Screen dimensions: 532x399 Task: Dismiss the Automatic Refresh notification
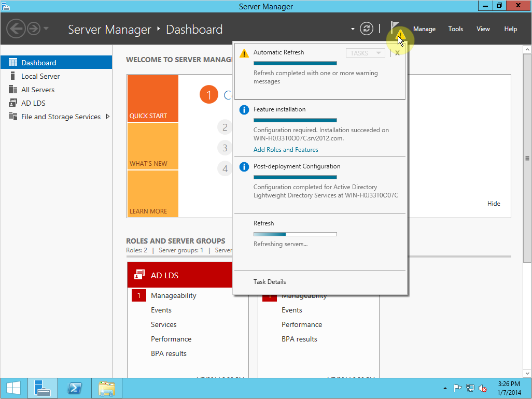397,53
